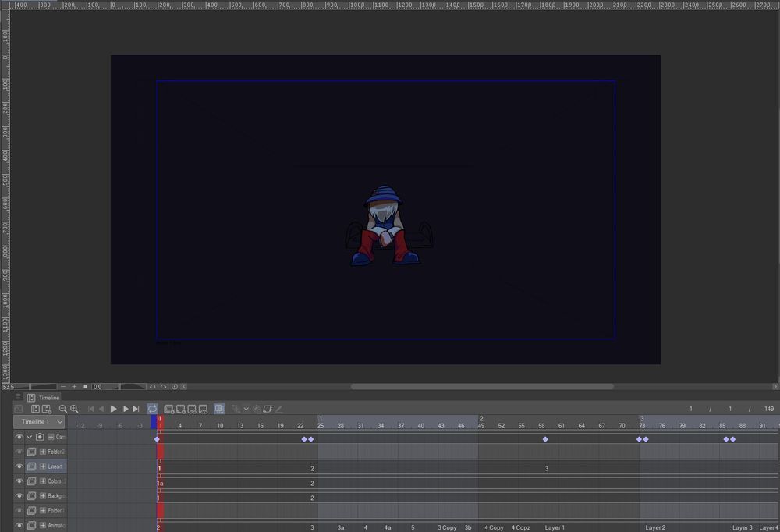Image resolution: width=780 pixels, height=532 pixels.
Task: Expand the Folder 1 track
Action: (43, 511)
